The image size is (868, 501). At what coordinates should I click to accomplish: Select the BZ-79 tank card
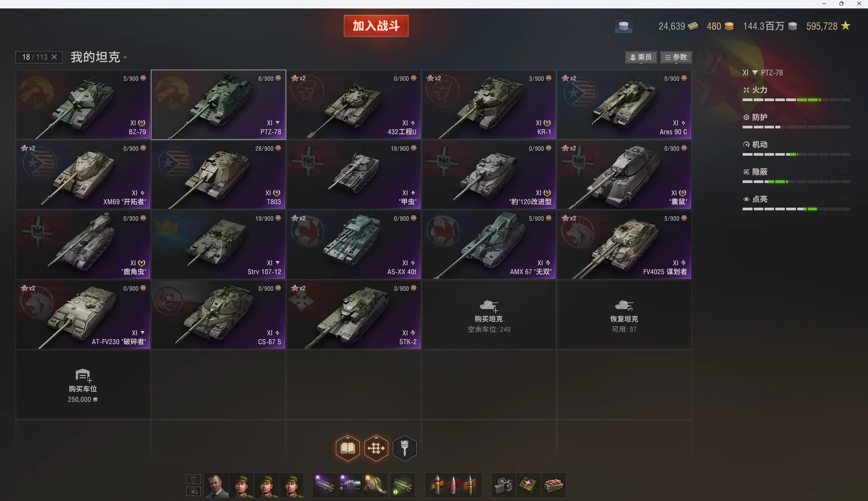pyautogui.click(x=83, y=105)
